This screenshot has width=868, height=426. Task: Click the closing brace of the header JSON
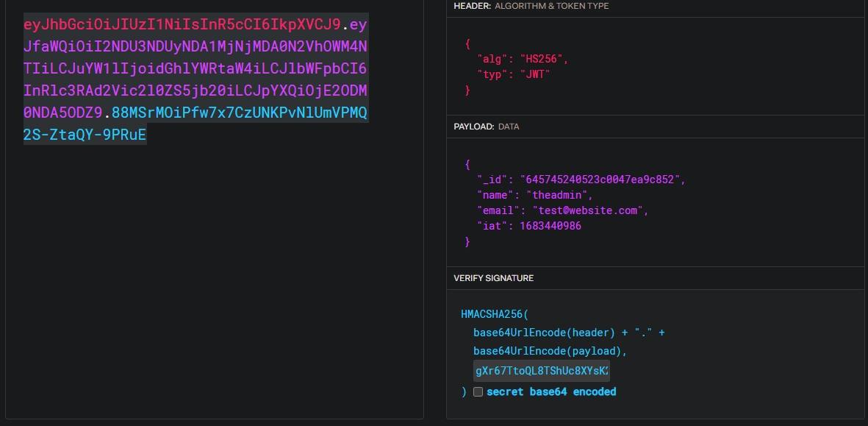[x=467, y=90]
